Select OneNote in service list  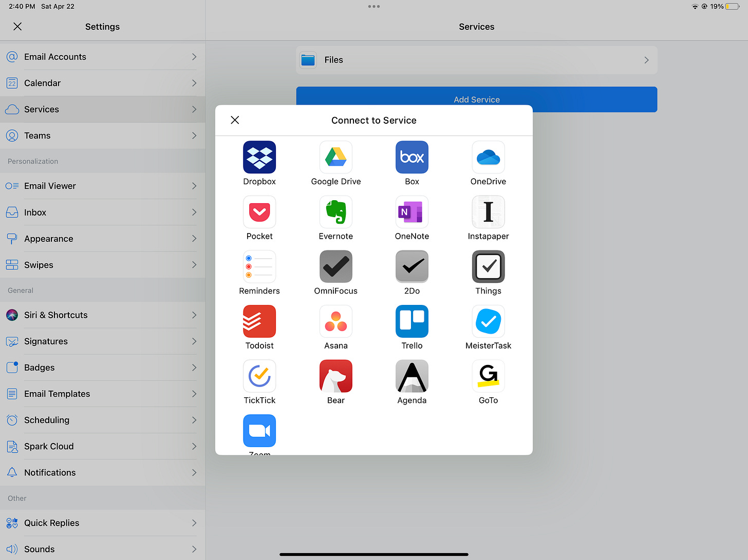(x=412, y=212)
